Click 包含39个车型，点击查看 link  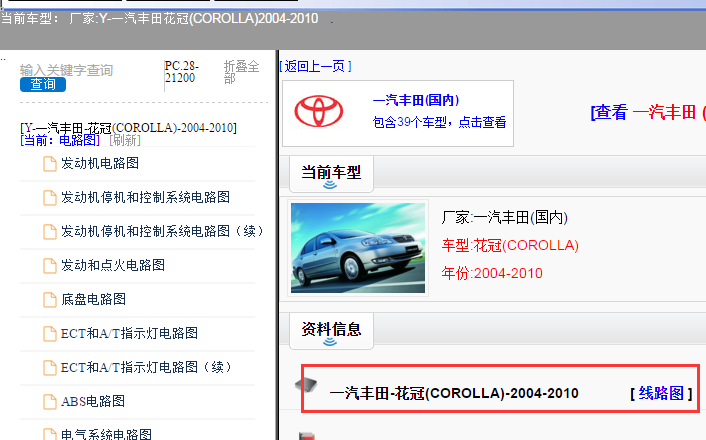tap(439, 122)
